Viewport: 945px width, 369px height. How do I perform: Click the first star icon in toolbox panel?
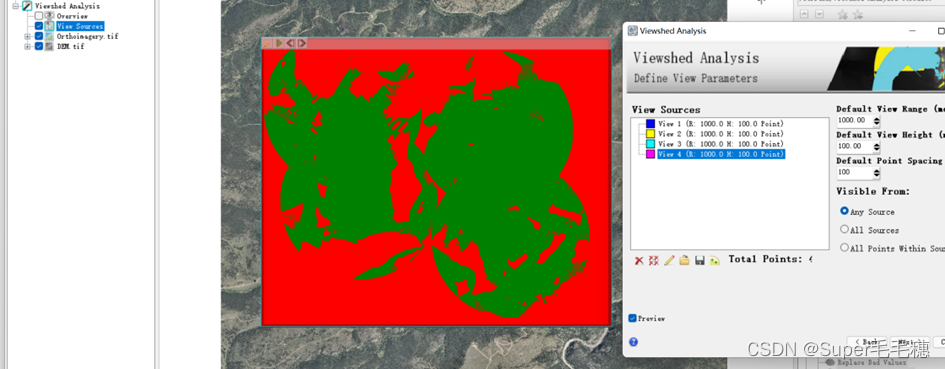pos(843,15)
